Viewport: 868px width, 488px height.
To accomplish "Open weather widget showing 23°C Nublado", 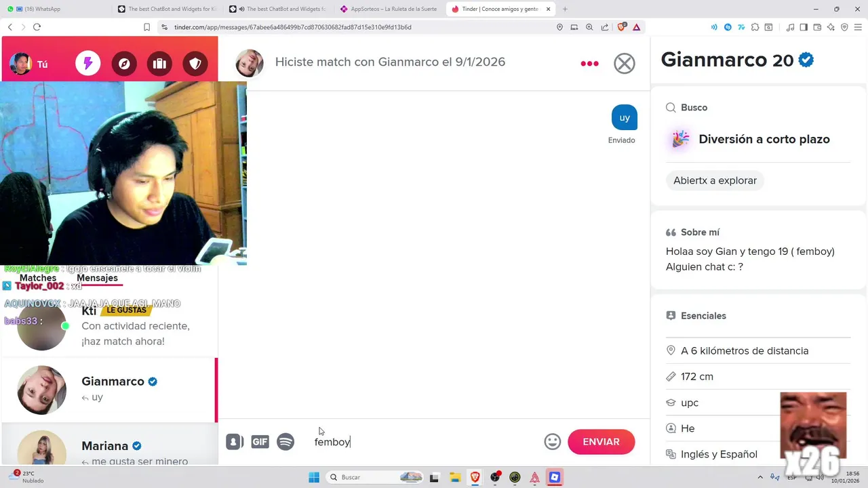I will 27,477.
